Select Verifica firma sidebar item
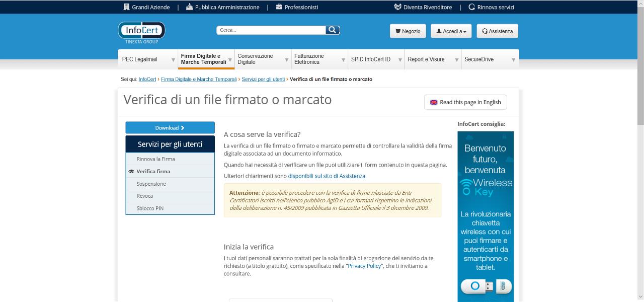Screen dimensions: 644x302 170,171
